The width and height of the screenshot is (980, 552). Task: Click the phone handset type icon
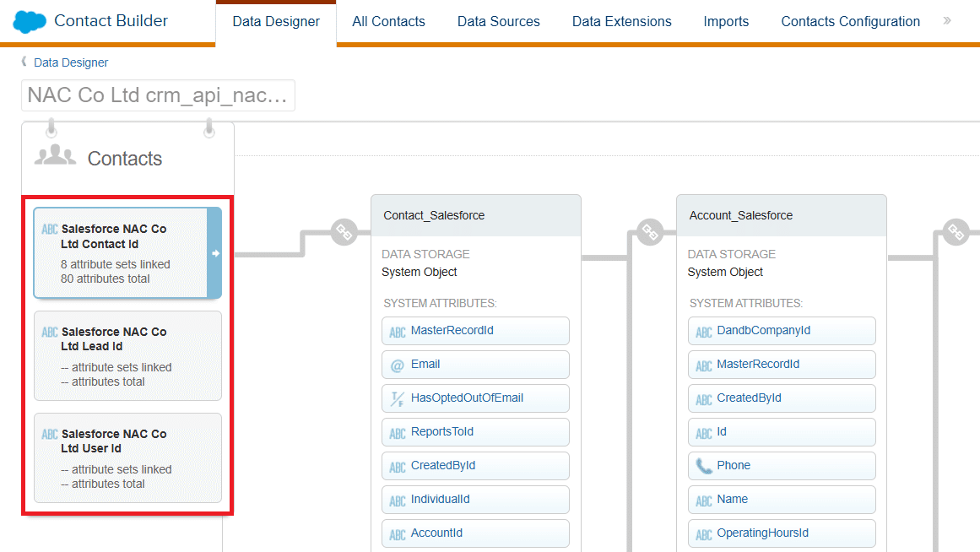pos(704,467)
